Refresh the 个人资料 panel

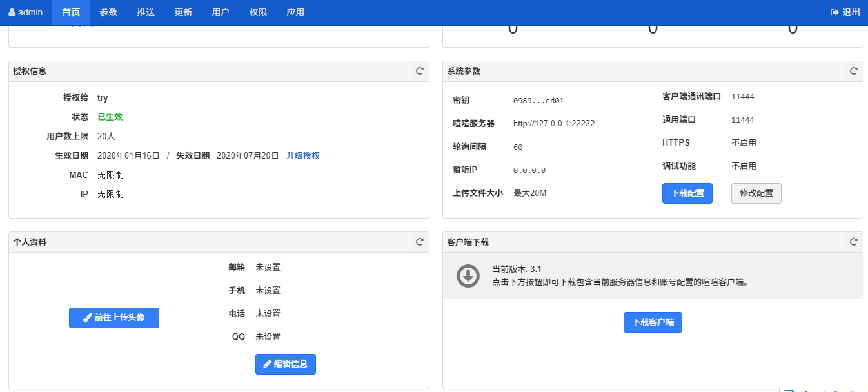click(x=419, y=242)
